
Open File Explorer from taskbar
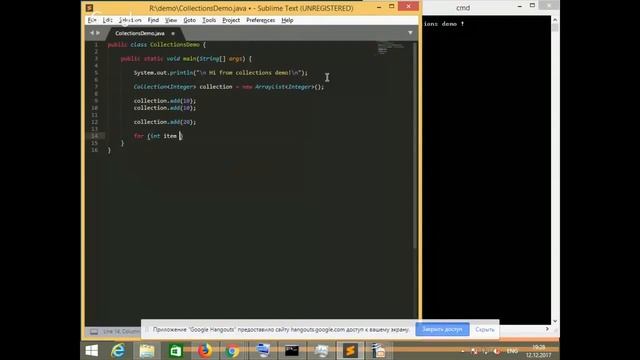(147, 351)
